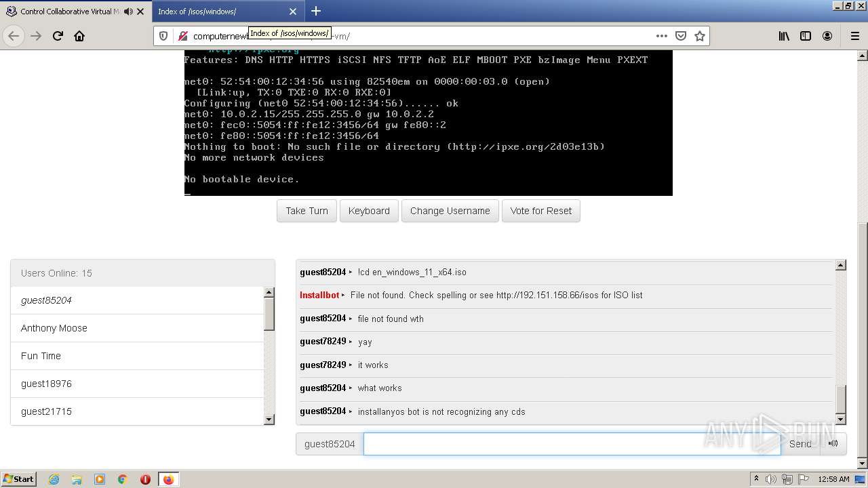Click the chat message input box
The width and height of the screenshot is (868, 488).
click(572, 444)
